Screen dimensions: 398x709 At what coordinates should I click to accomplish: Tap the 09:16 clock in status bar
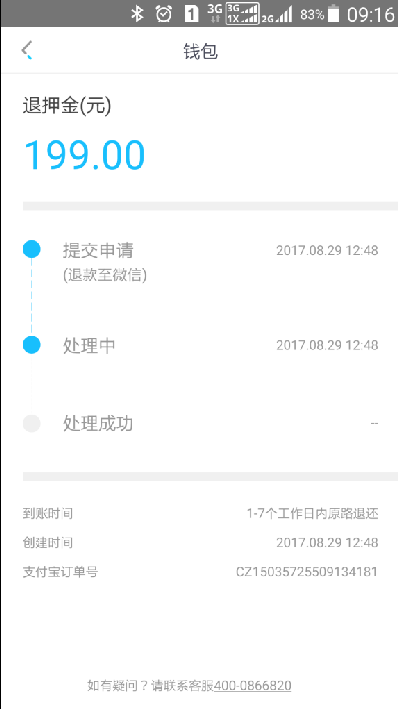point(370,14)
